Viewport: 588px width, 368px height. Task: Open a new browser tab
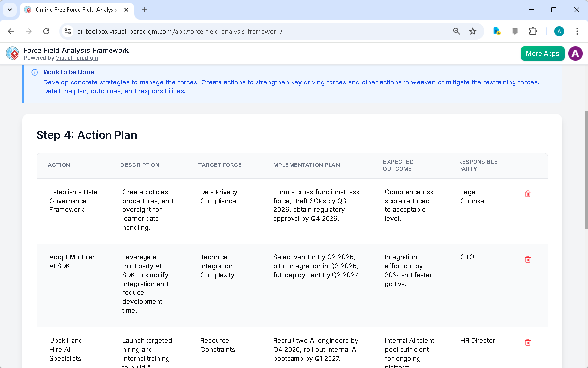(143, 10)
